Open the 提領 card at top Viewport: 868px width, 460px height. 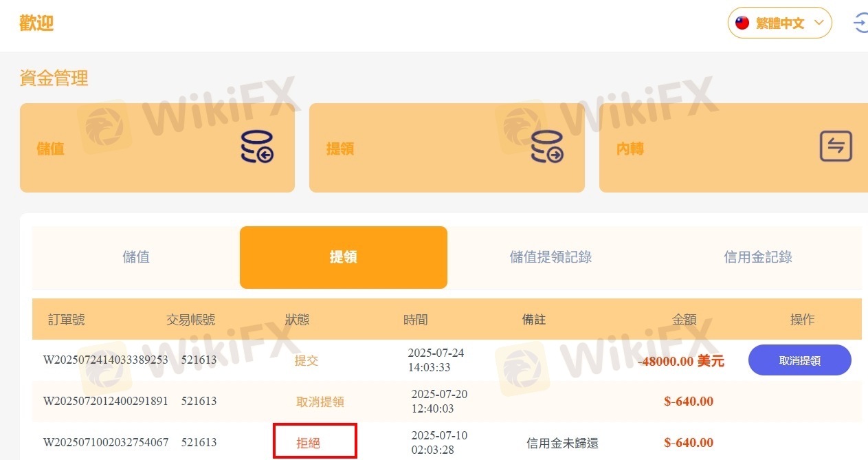coord(447,148)
